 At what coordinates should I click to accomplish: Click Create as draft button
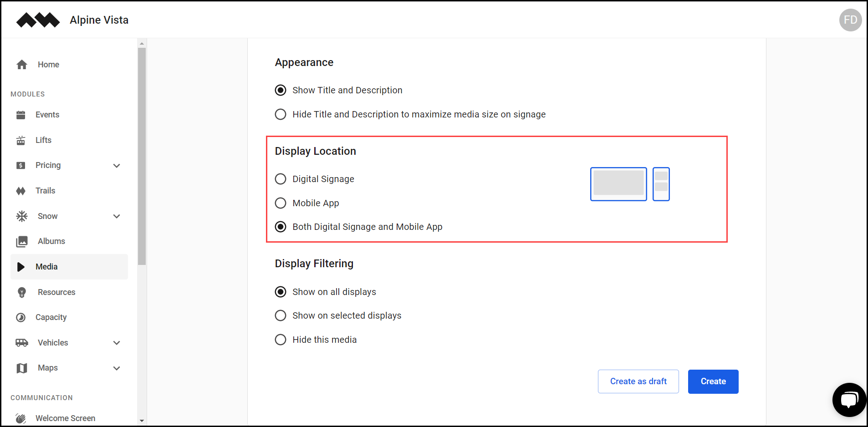click(x=638, y=381)
